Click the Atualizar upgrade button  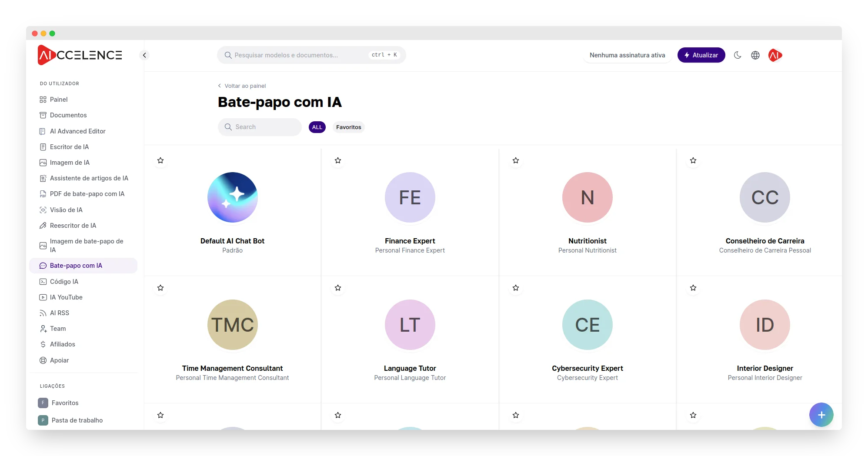tap(701, 55)
